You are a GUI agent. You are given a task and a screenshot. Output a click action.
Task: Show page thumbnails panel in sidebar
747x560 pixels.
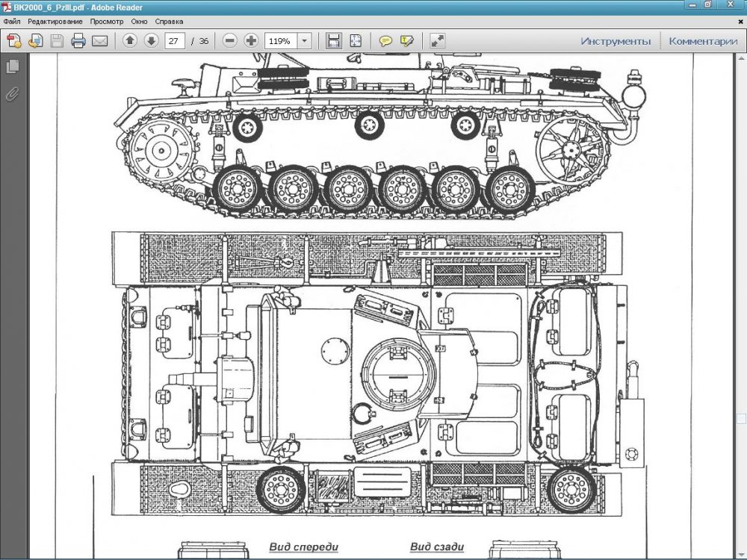point(13,66)
